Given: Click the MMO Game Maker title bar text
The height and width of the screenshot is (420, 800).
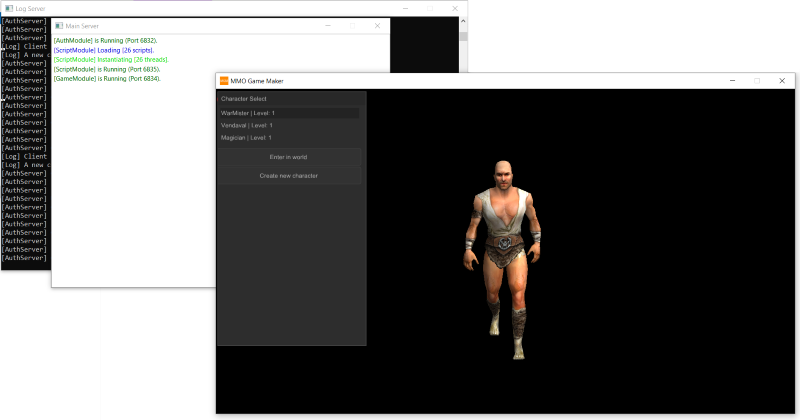Looking at the screenshot, I should pyautogui.click(x=259, y=80).
